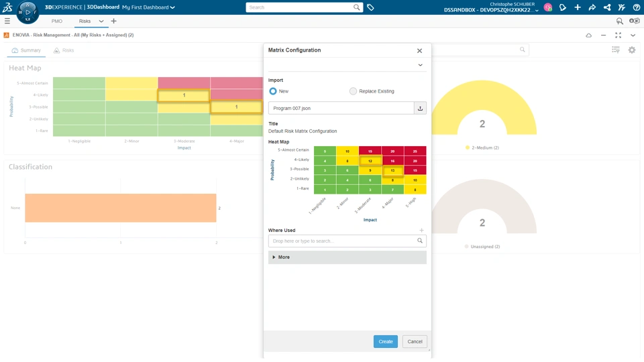Open the content tools icon
Screen dimensions: 644x362
coord(622,7)
